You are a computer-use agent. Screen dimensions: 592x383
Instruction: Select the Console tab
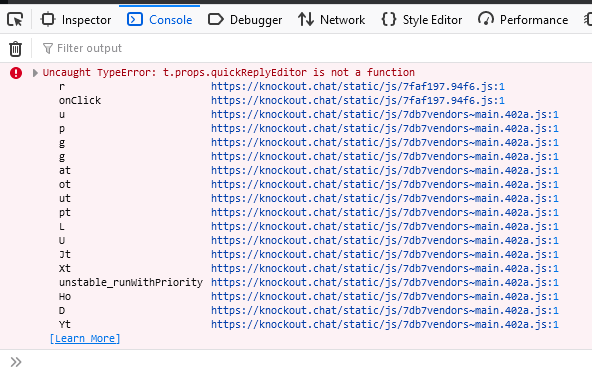(x=160, y=20)
